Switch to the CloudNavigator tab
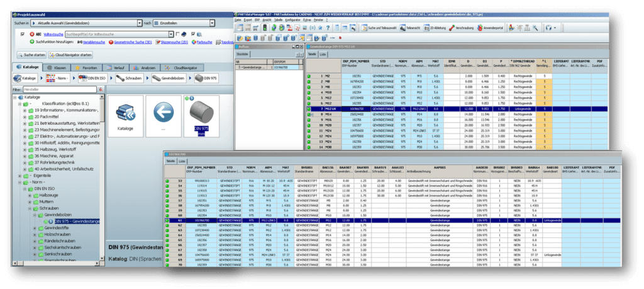The width and height of the screenshot is (644, 289). (182, 68)
